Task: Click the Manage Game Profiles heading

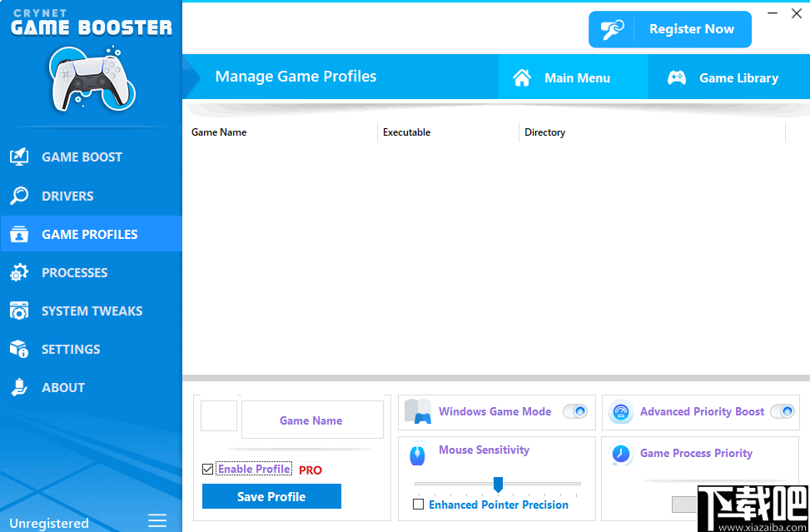Action: [296, 77]
